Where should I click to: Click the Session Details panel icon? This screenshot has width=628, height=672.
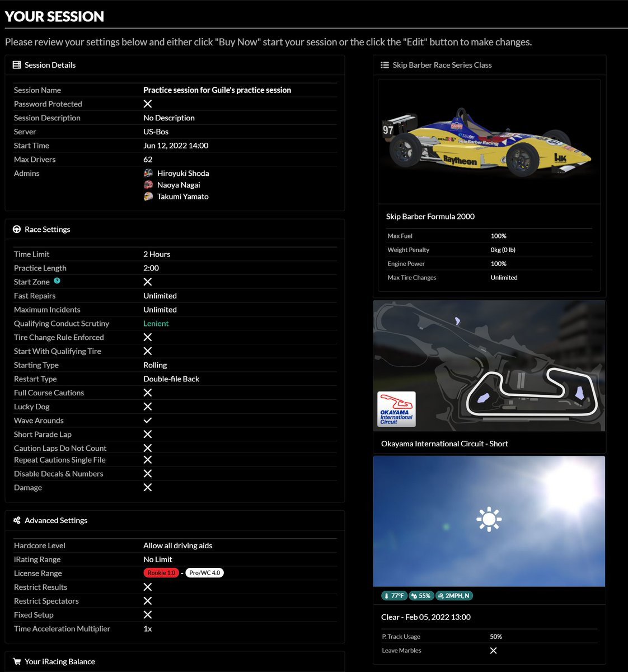tap(17, 65)
